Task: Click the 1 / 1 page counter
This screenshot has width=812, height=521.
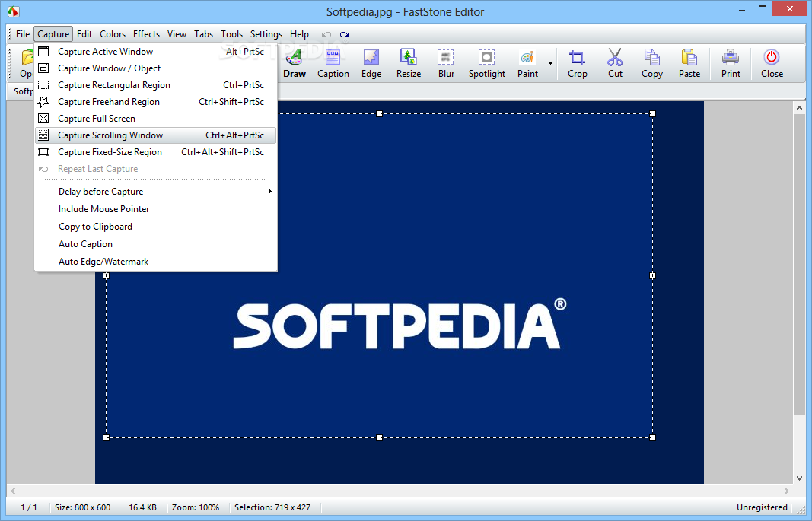Action: point(28,507)
